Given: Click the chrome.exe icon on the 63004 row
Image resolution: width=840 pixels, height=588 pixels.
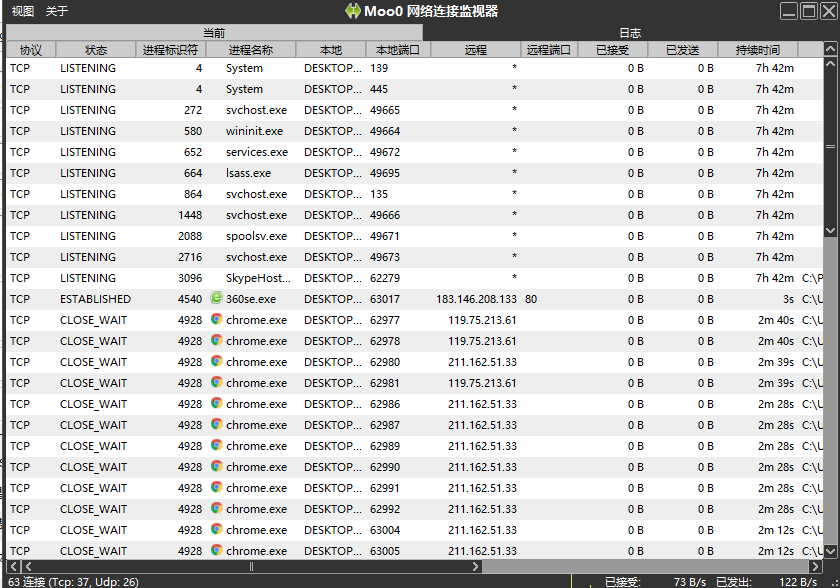Looking at the screenshot, I should (x=215, y=530).
